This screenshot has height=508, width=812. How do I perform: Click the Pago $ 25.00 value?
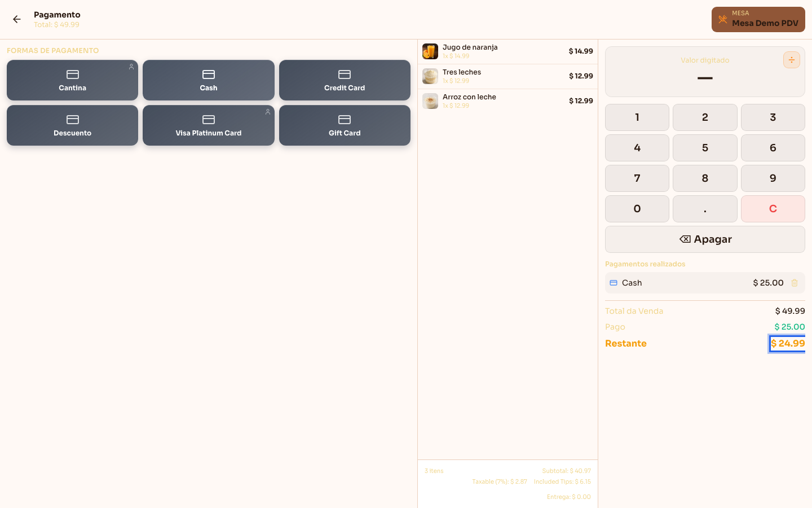coord(789,327)
